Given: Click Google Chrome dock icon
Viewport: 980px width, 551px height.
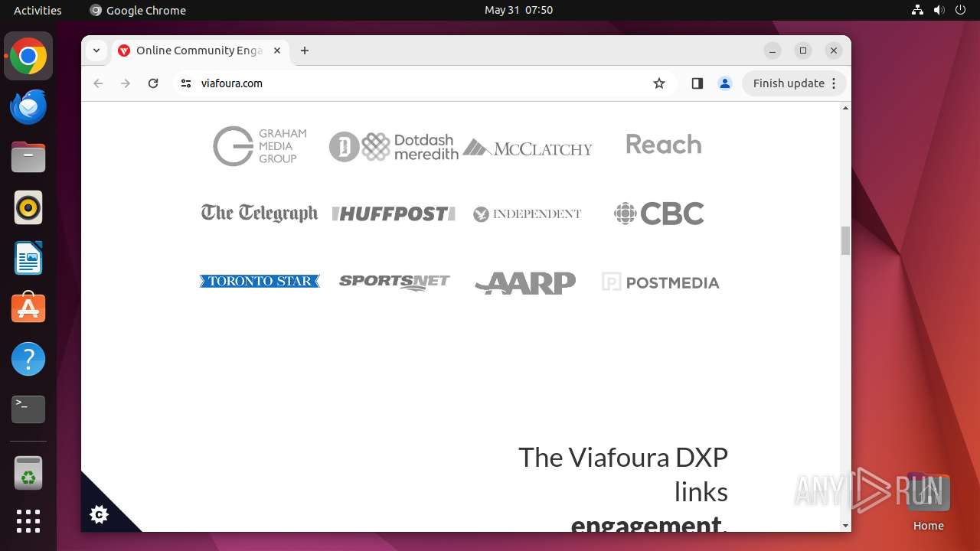Looking at the screenshot, I should pyautogui.click(x=28, y=56).
